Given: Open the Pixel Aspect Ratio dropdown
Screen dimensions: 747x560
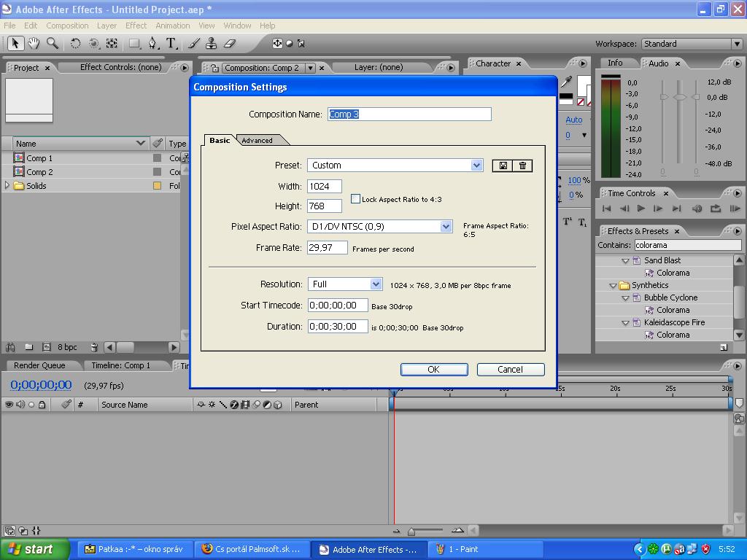Looking at the screenshot, I should [x=446, y=227].
